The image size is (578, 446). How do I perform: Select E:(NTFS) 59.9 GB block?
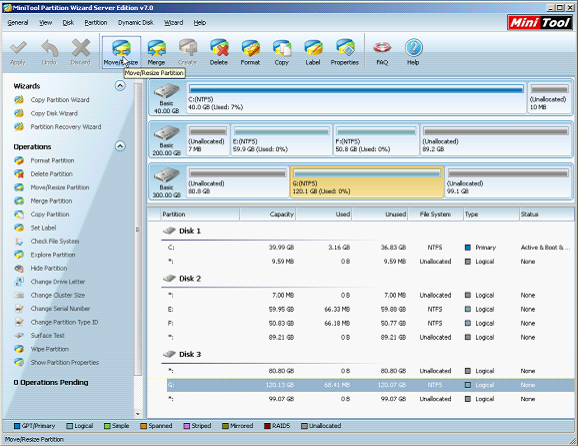281,140
